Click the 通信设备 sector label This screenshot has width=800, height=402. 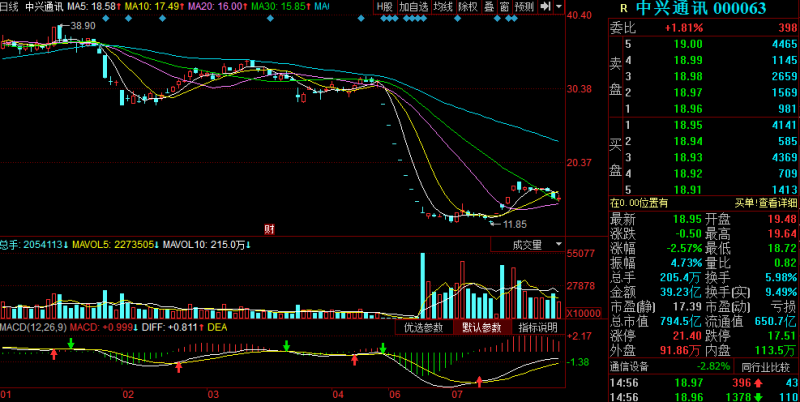click(x=632, y=368)
